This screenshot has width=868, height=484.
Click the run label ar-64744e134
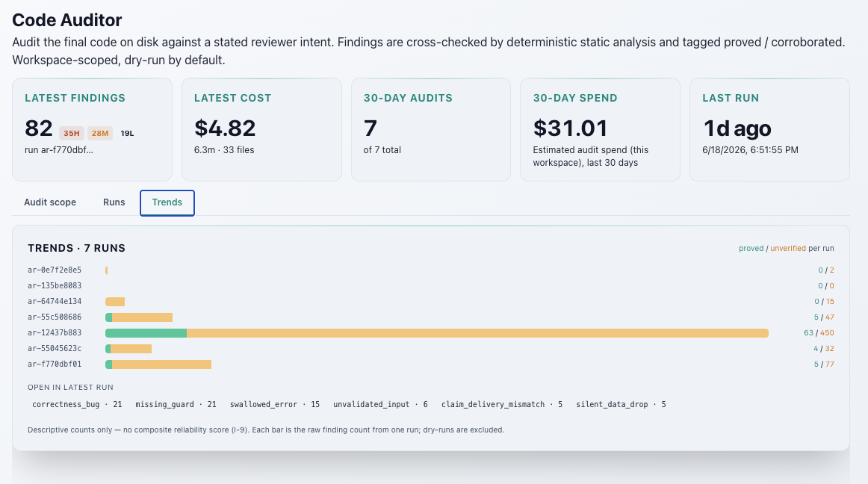pos(55,301)
